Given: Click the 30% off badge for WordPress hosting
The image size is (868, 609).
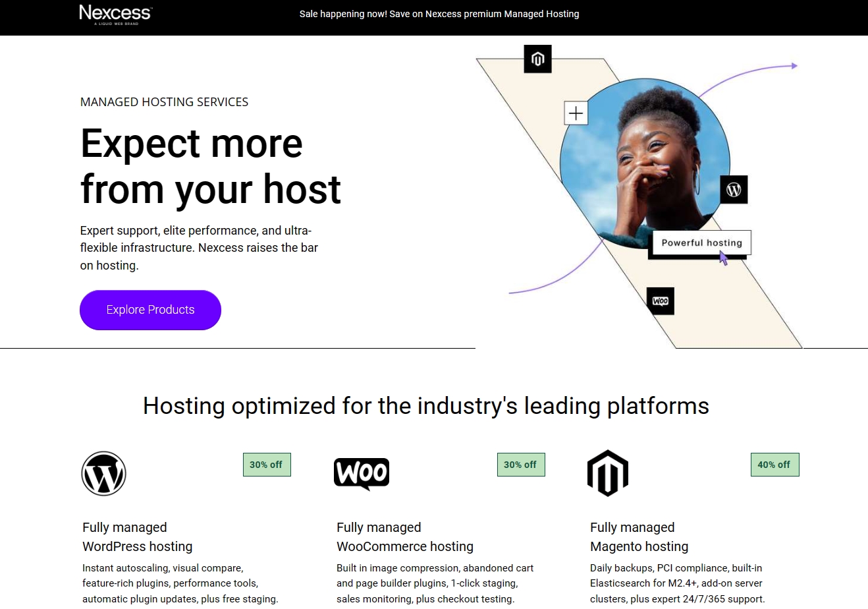Looking at the screenshot, I should coord(266,465).
